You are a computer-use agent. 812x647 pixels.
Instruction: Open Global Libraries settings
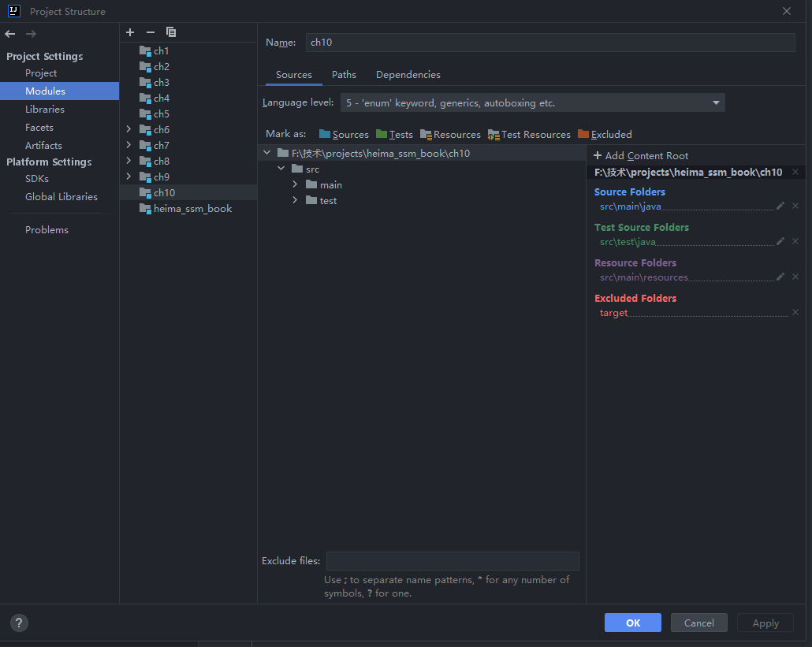point(61,197)
